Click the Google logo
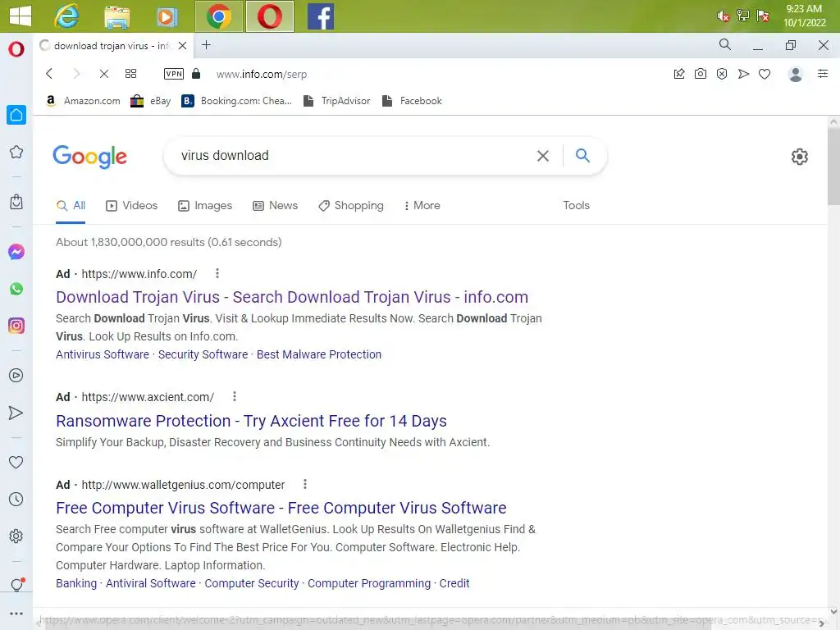This screenshot has width=840, height=630. [x=89, y=157]
